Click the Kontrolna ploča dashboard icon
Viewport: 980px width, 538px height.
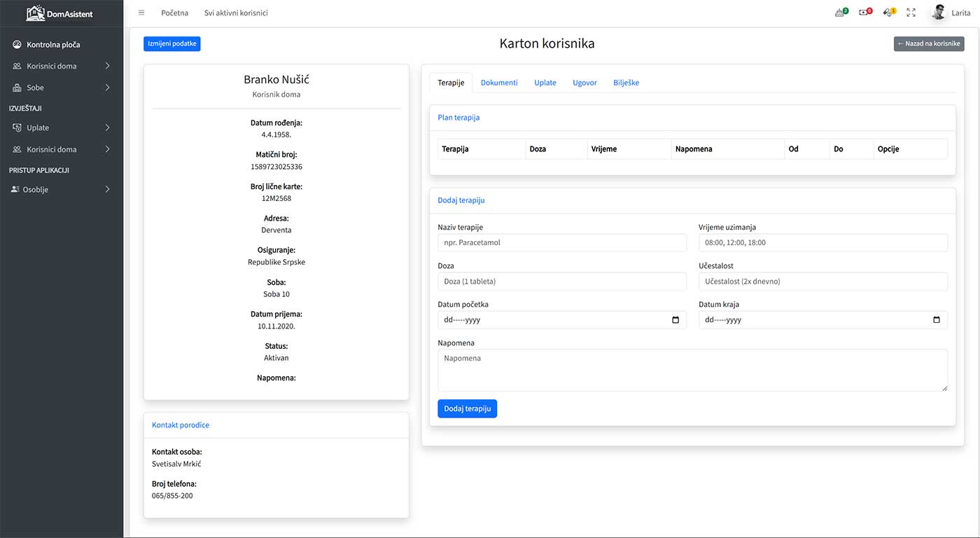pos(17,44)
